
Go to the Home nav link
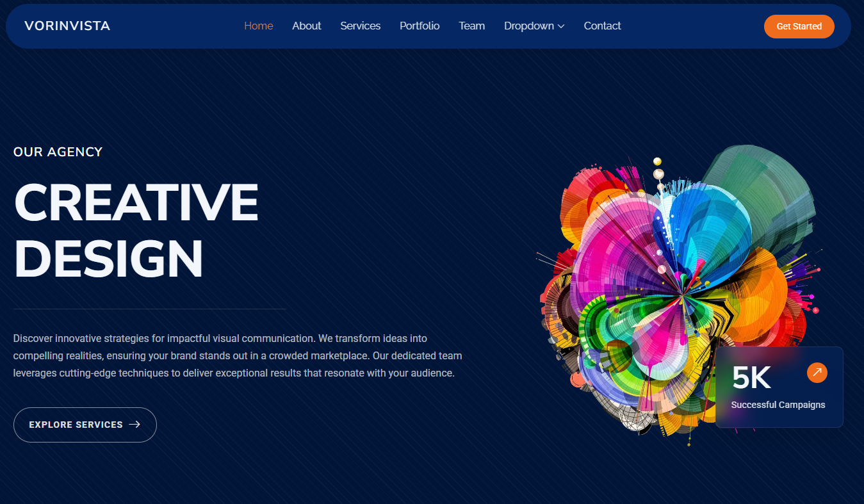(259, 26)
